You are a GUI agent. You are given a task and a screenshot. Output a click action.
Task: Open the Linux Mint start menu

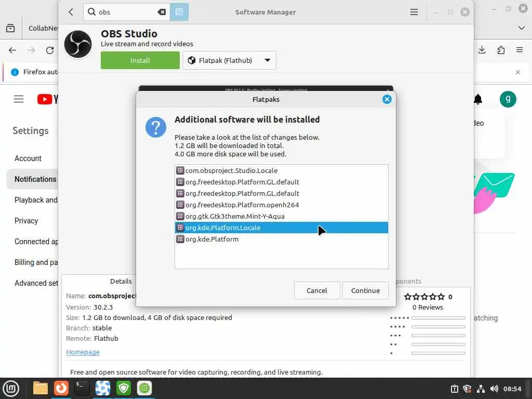(x=11, y=389)
